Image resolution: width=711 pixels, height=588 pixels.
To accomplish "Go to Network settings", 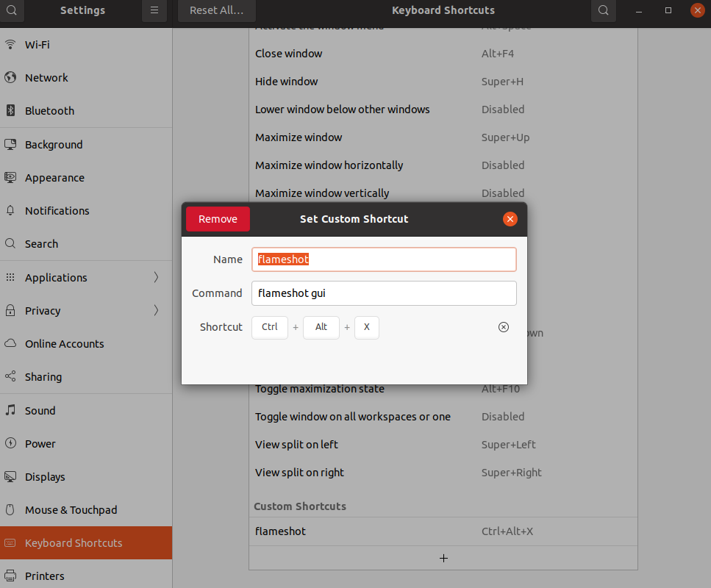I will 86,77.
